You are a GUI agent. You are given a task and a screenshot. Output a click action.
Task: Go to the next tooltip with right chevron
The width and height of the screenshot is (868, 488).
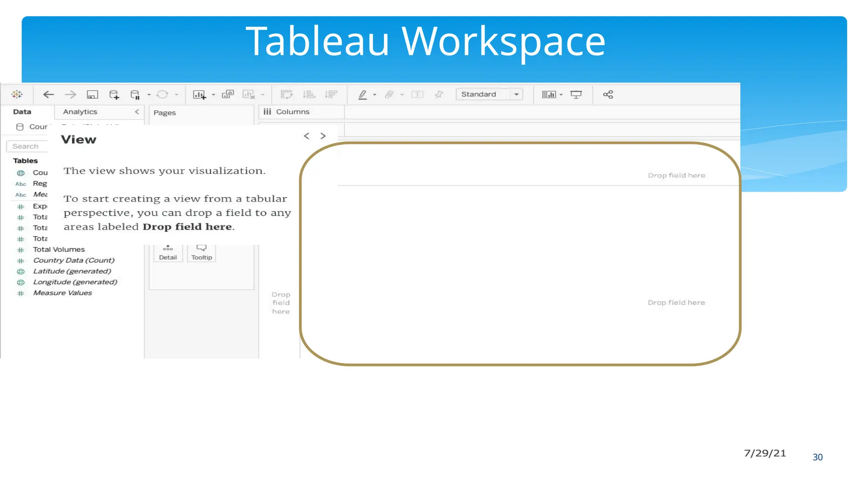(x=323, y=136)
